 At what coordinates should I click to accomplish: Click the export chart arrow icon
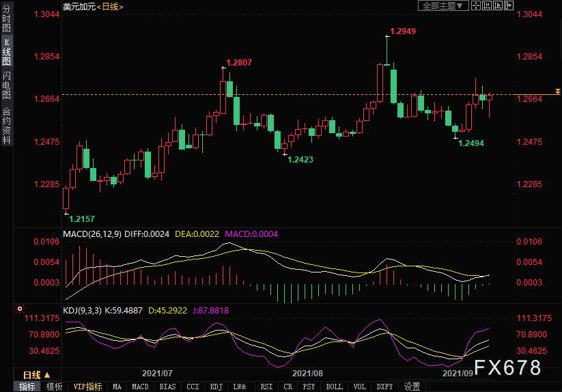click(x=508, y=6)
